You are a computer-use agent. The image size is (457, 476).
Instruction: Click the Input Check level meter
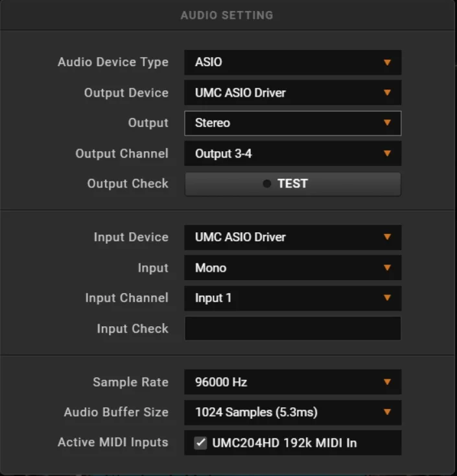(x=292, y=329)
